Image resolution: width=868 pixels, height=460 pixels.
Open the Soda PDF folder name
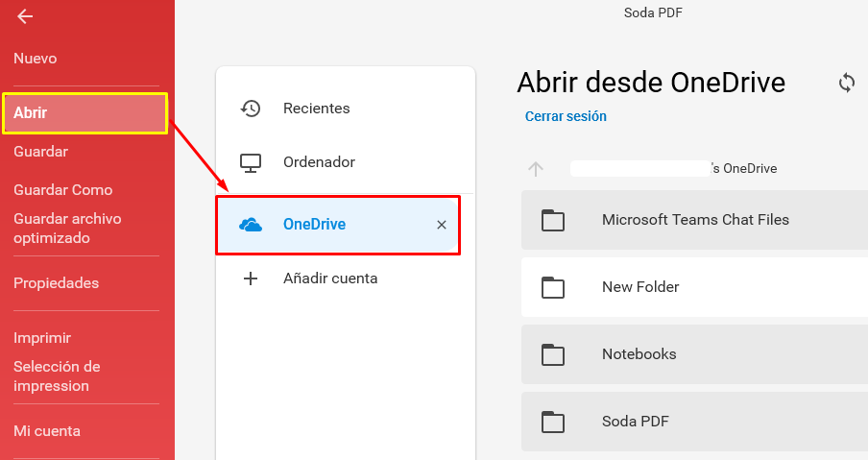click(x=635, y=422)
